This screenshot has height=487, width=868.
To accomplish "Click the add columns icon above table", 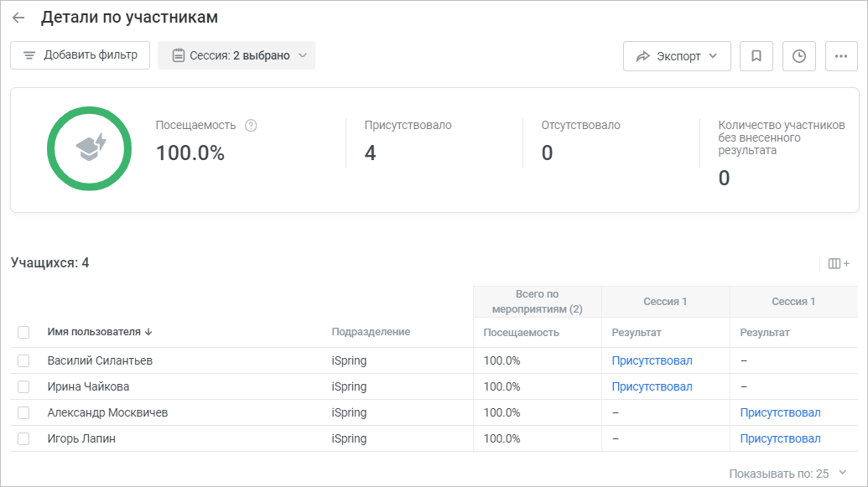I will (x=839, y=263).
